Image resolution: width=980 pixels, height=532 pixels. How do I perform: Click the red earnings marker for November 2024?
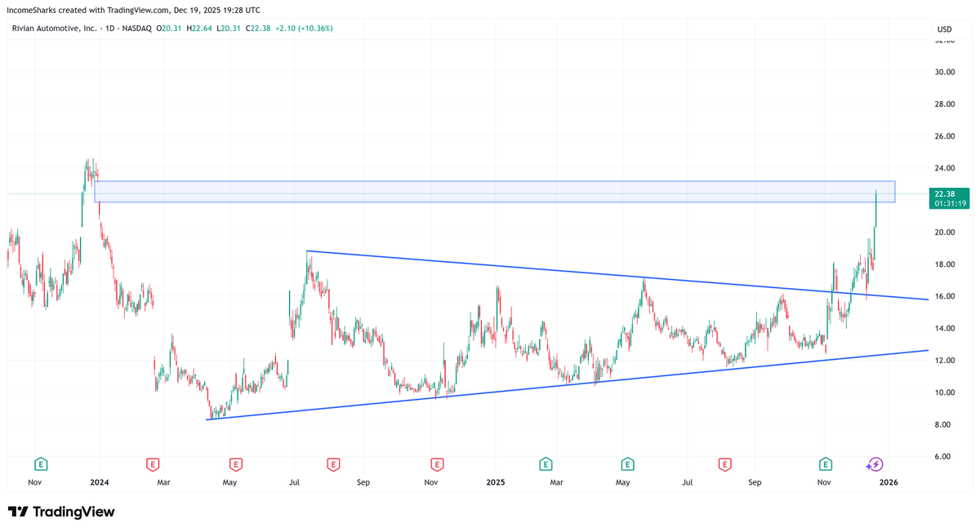point(437,464)
